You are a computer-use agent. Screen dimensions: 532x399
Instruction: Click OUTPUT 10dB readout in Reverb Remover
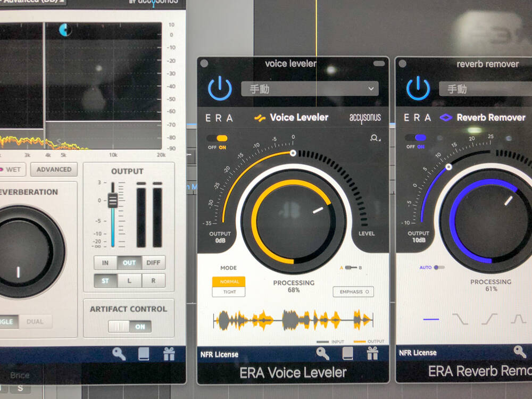(419, 240)
